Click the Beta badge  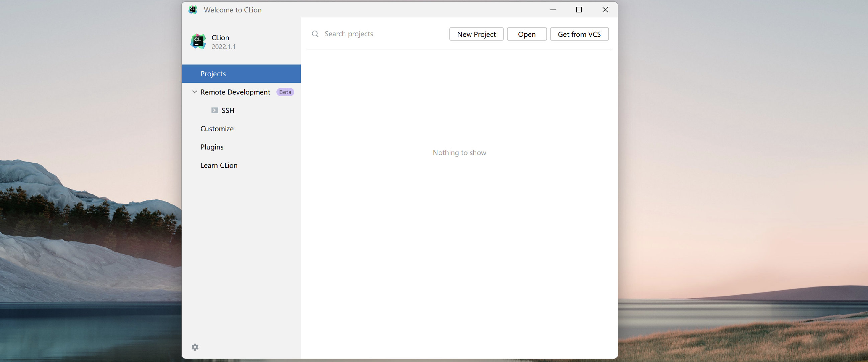285,92
